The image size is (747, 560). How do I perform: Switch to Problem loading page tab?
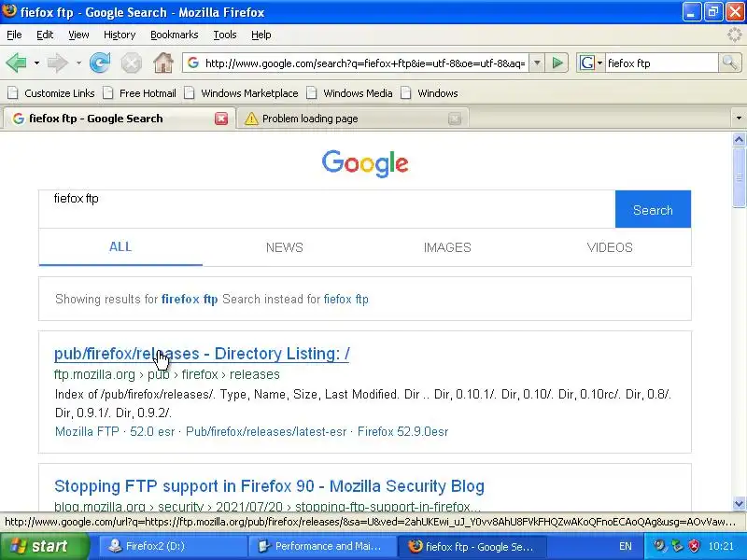tap(353, 119)
